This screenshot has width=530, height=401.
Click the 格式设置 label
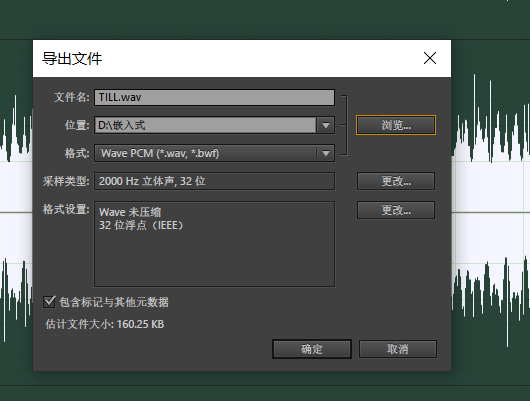click(x=66, y=210)
